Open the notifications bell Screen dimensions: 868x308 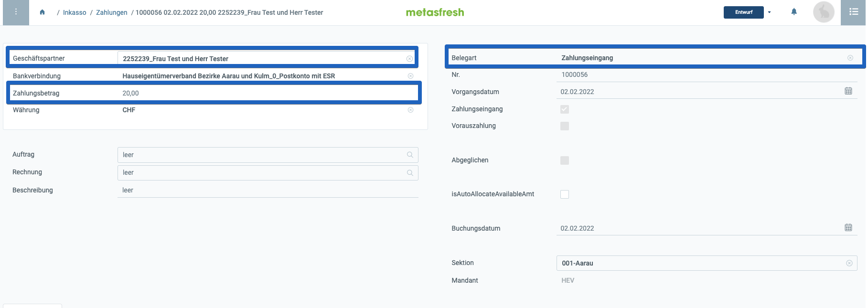click(x=794, y=12)
